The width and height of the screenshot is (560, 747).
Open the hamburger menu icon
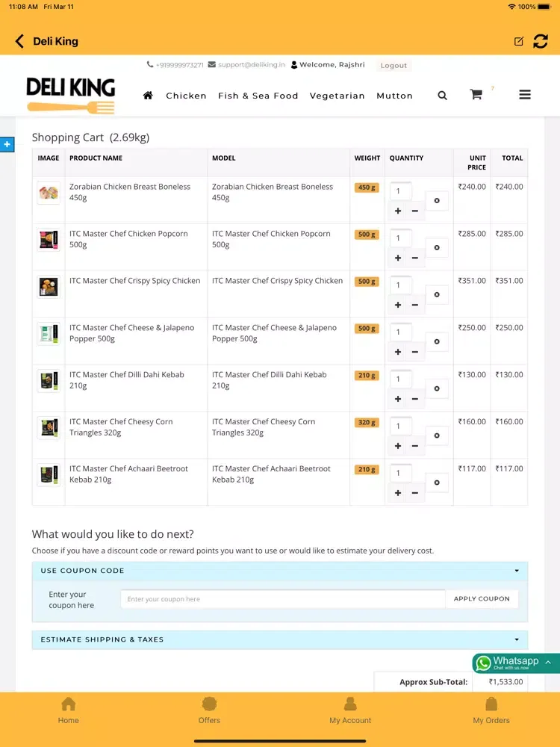tap(525, 95)
